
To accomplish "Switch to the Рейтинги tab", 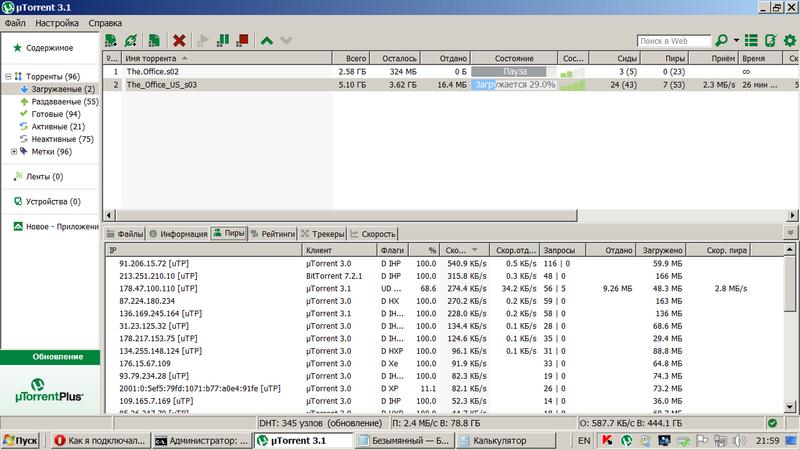I will point(273,234).
